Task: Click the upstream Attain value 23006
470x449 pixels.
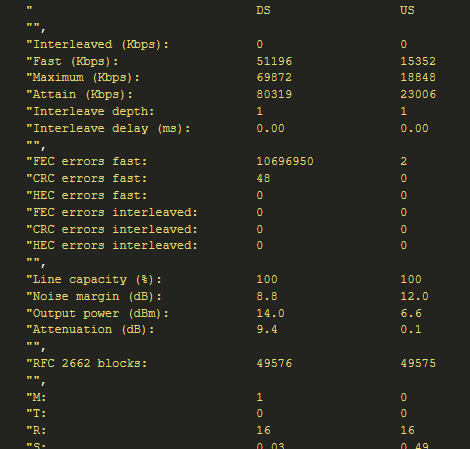Action: pyautogui.click(x=418, y=94)
